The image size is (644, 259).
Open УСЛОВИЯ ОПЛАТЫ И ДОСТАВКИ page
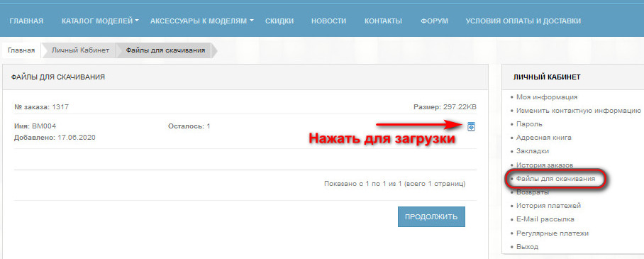(523, 21)
